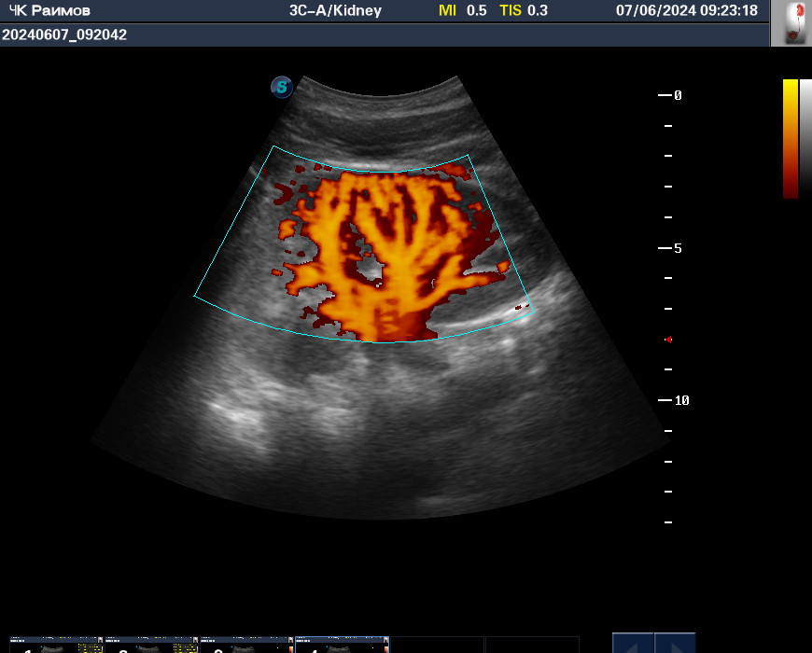The width and height of the screenshot is (812, 653).
Task: Click the exam ID 20240607_092042
Action: click(64, 35)
